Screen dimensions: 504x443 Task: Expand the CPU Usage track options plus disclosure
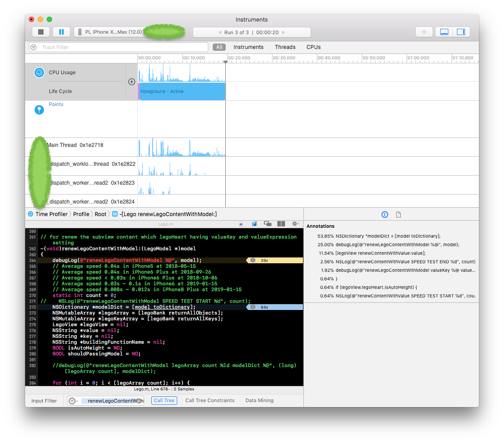[131, 82]
